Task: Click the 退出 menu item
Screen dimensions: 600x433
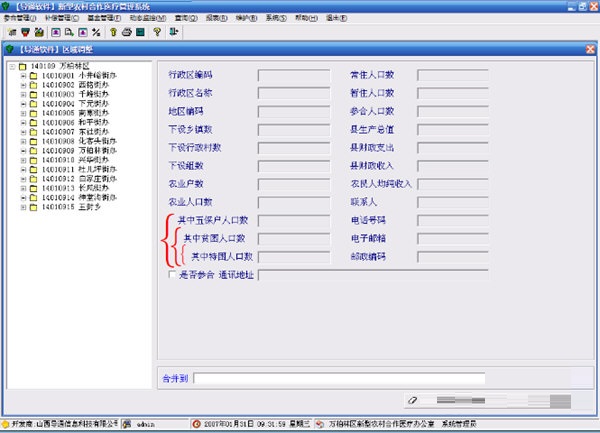Action: coord(336,18)
